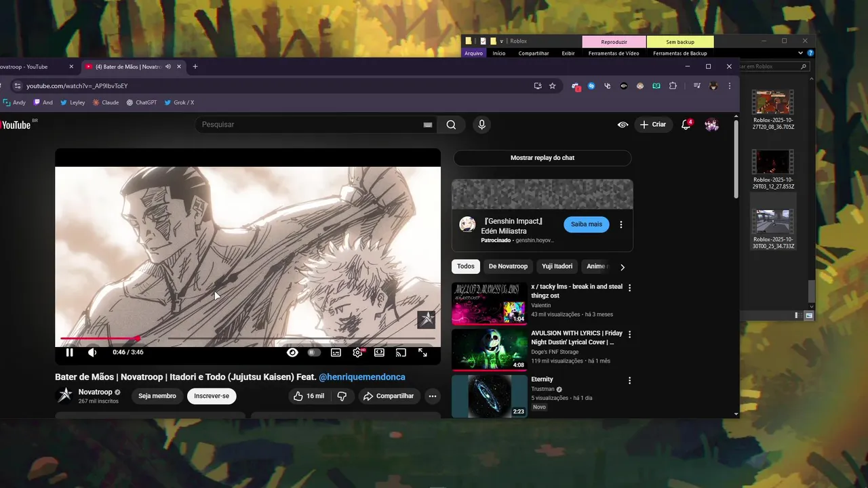Open the tacky lms video thumbnail

[x=490, y=303]
